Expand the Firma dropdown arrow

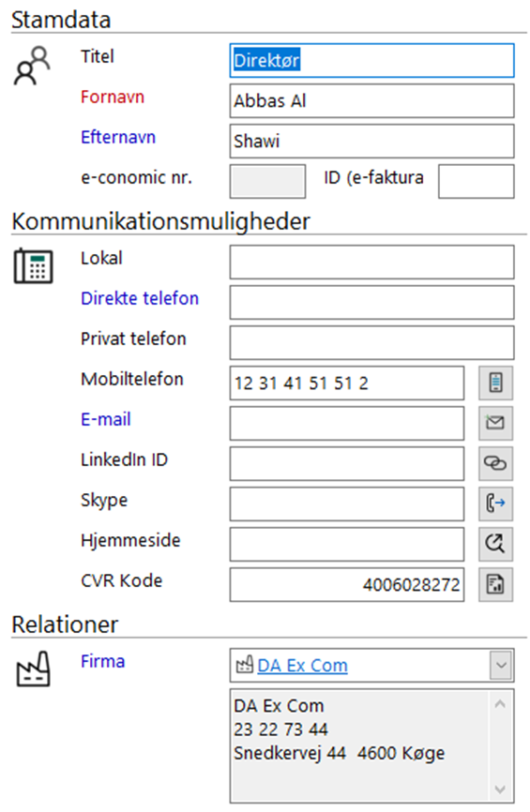click(501, 665)
